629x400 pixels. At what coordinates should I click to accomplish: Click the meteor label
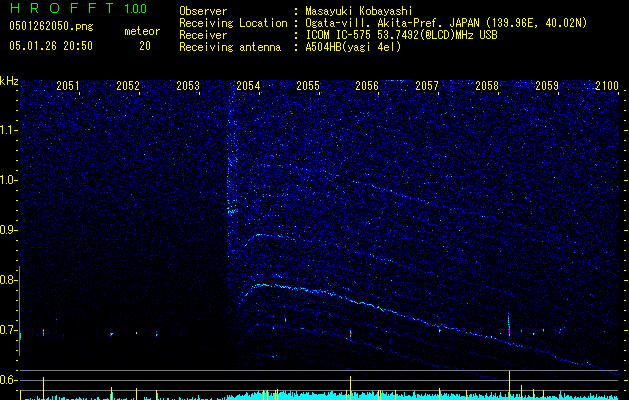[142, 31]
